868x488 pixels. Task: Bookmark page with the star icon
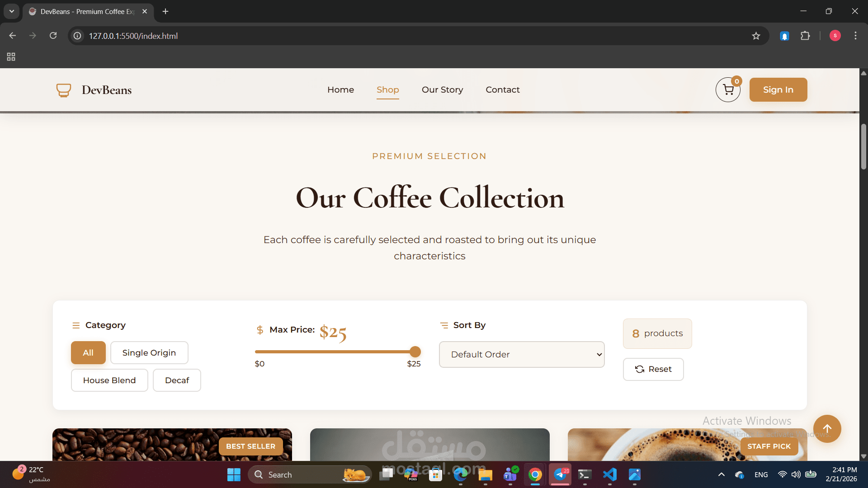(756, 36)
